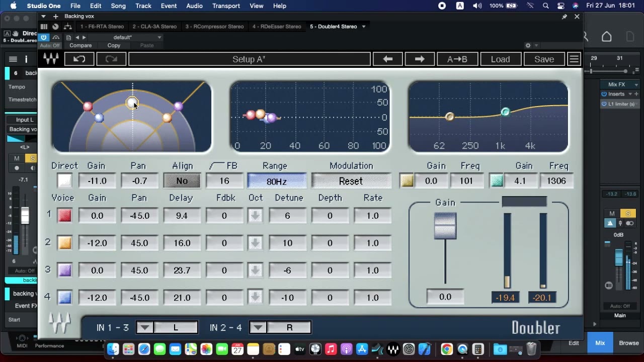Toggle Voice 2 octave down arrow
This screenshot has width=644, height=362.
click(255, 243)
